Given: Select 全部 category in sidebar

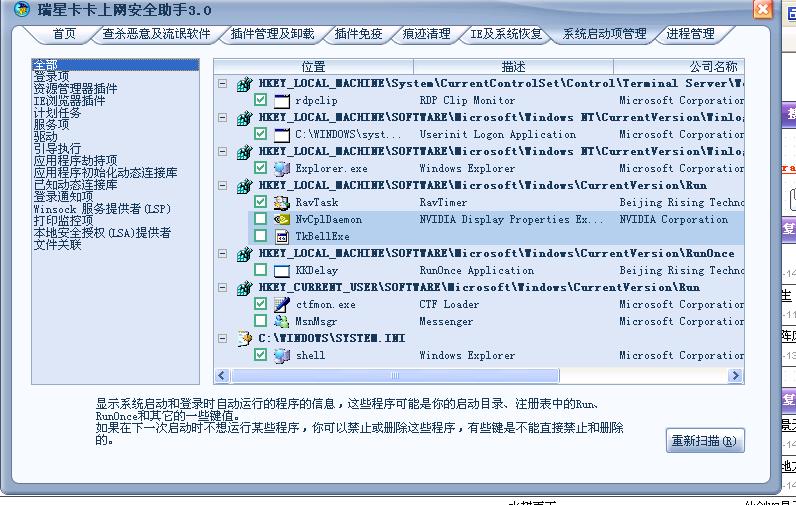Looking at the screenshot, I should (x=115, y=64).
